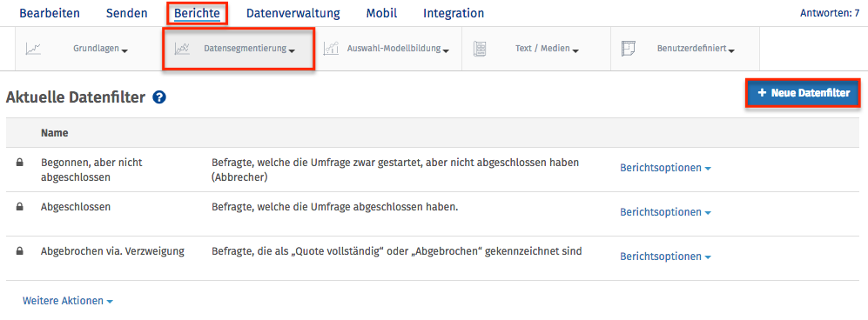This screenshot has height=320, width=868.
Task: Click the lock icon for Abgeschlossen filter
Action: (x=20, y=207)
